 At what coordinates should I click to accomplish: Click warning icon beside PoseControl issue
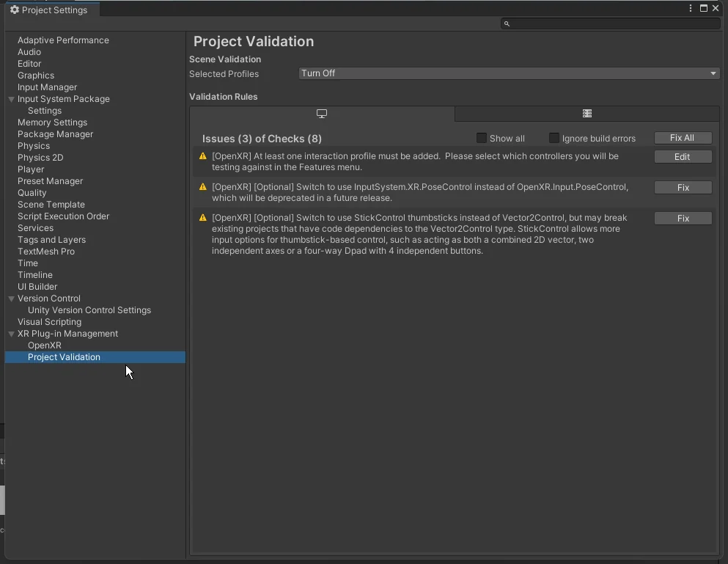pyautogui.click(x=203, y=187)
